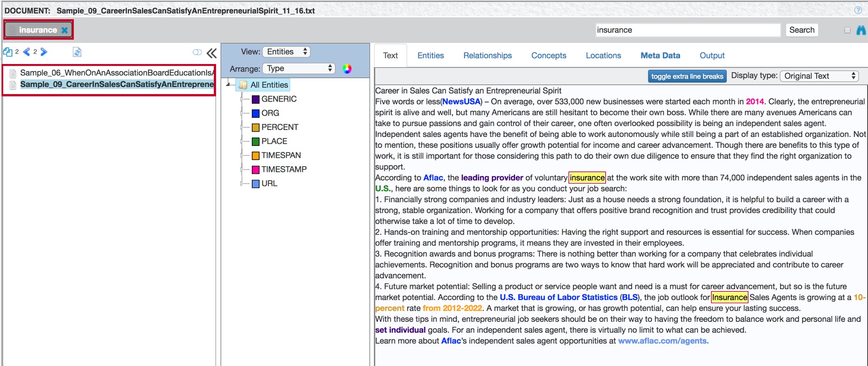Open the color wheel picker
The width and height of the screenshot is (868, 366).
pos(347,69)
